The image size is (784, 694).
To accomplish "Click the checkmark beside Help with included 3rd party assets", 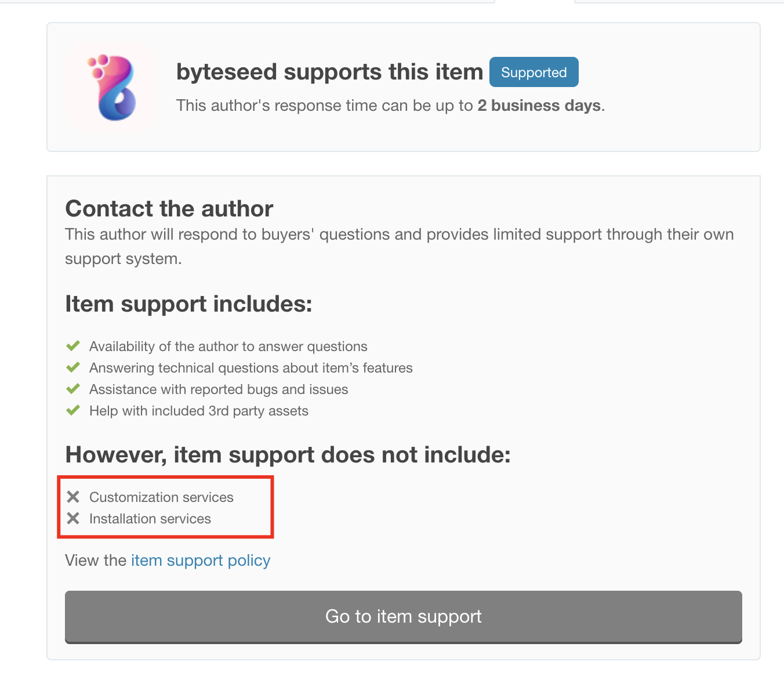I will point(73,411).
